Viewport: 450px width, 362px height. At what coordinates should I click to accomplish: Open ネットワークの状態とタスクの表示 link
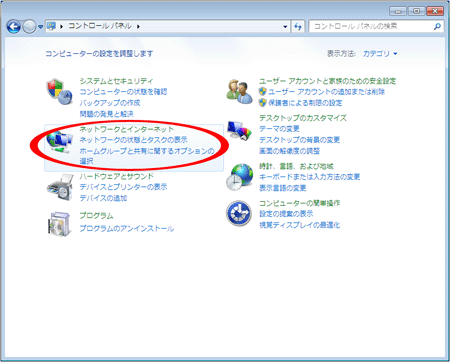click(133, 140)
